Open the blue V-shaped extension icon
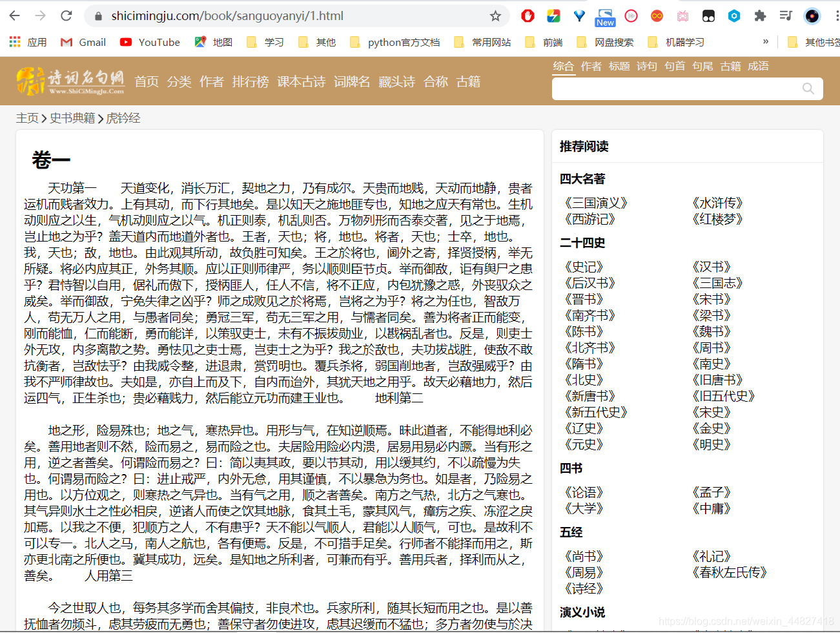 pos(579,16)
